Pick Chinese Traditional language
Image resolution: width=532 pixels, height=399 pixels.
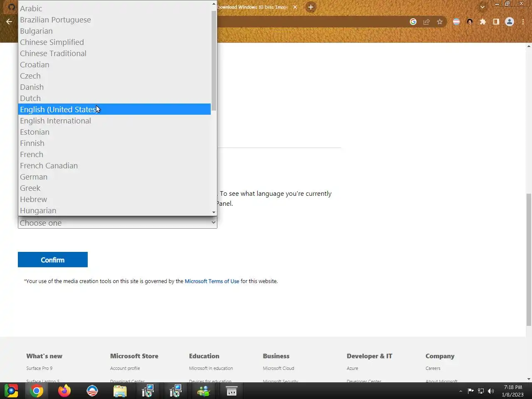tap(115, 53)
